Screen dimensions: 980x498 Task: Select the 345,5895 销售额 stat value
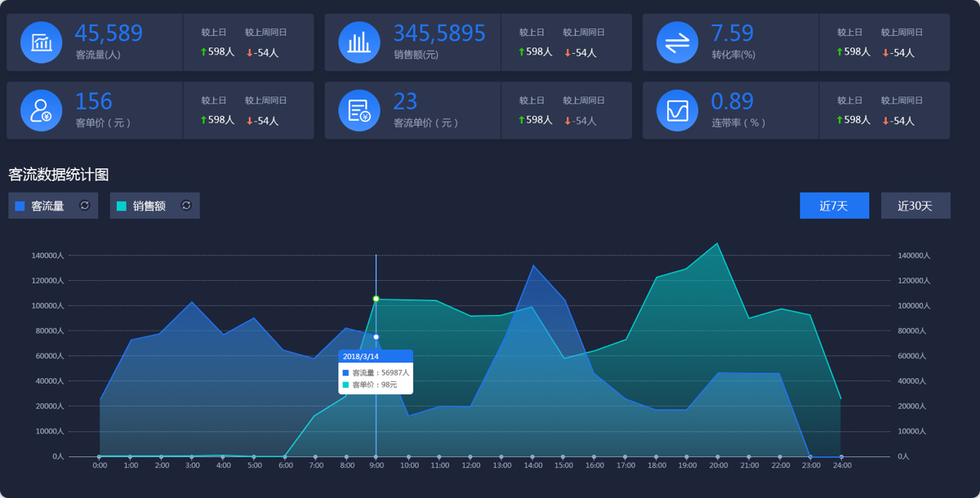point(439,33)
